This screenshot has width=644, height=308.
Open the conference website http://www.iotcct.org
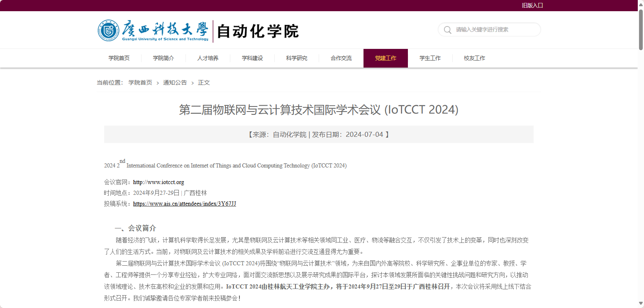pos(159,182)
